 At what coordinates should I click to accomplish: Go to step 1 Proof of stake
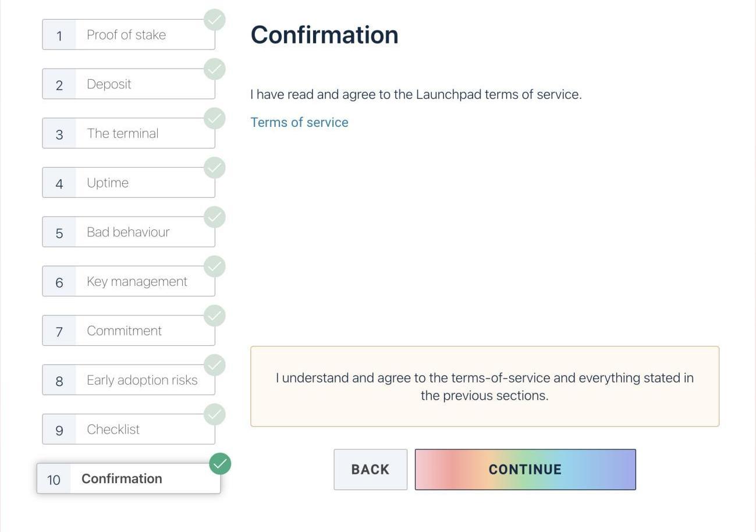(x=129, y=35)
